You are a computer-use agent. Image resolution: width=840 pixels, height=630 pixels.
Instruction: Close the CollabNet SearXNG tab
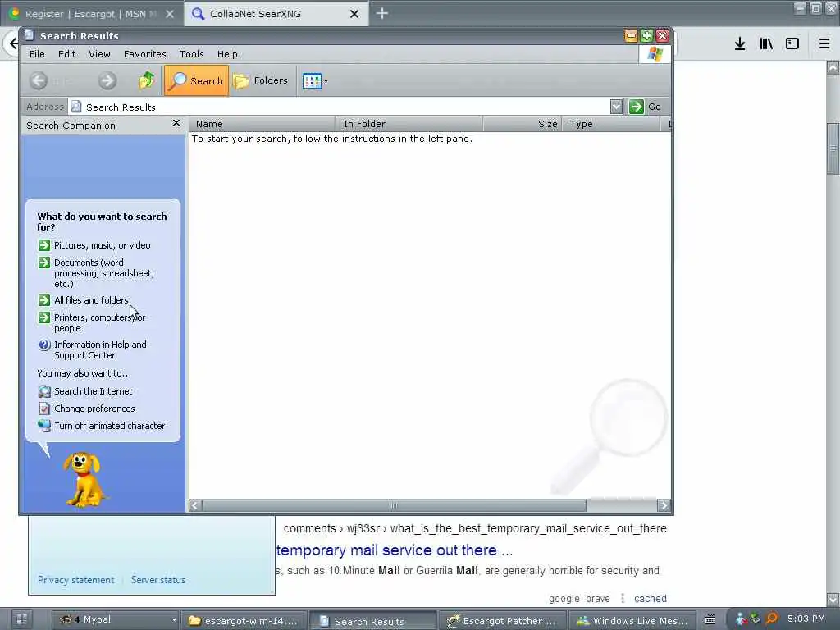pyautogui.click(x=354, y=14)
